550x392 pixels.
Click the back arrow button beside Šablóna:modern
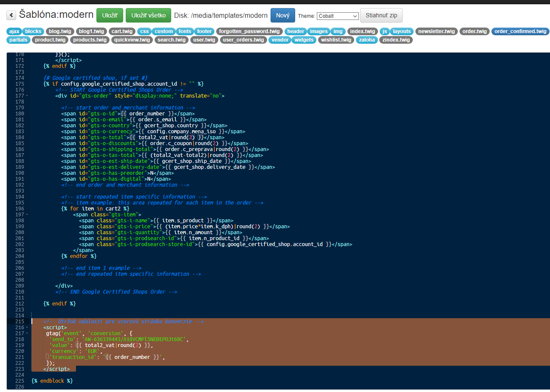(11, 15)
